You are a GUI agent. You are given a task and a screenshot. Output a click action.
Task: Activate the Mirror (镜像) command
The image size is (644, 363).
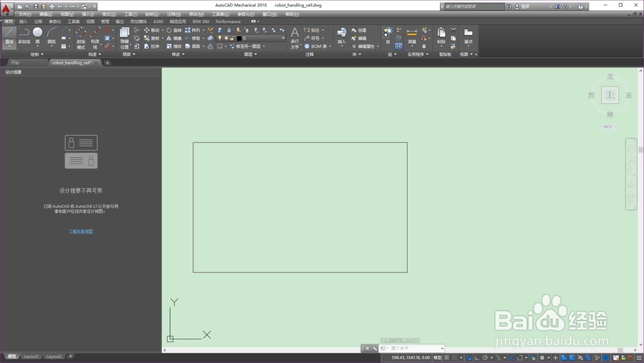pyautogui.click(x=174, y=38)
